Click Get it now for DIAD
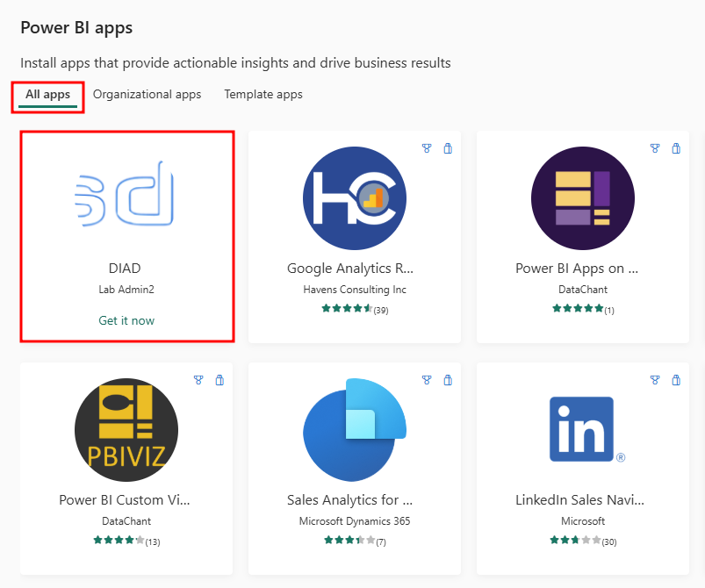Screen dimensions: 705x588 coord(126,320)
